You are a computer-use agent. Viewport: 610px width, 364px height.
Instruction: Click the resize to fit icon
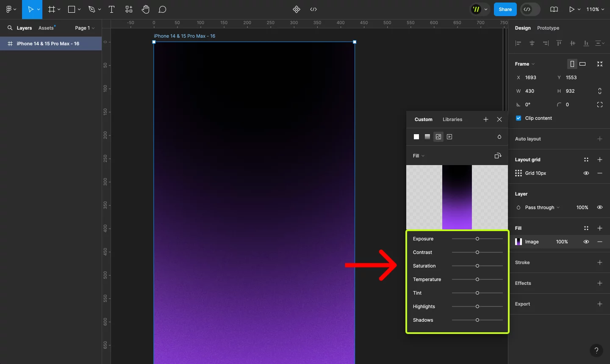pos(600,64)
